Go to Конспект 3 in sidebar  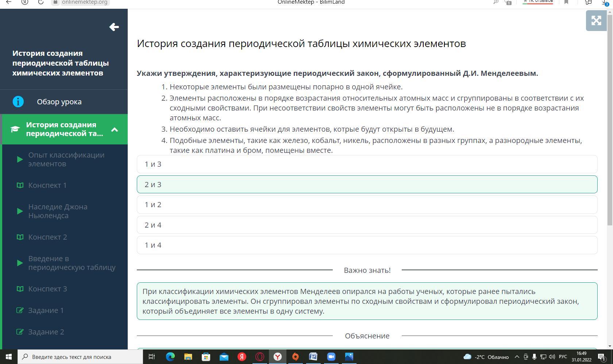tap(47, 289)
